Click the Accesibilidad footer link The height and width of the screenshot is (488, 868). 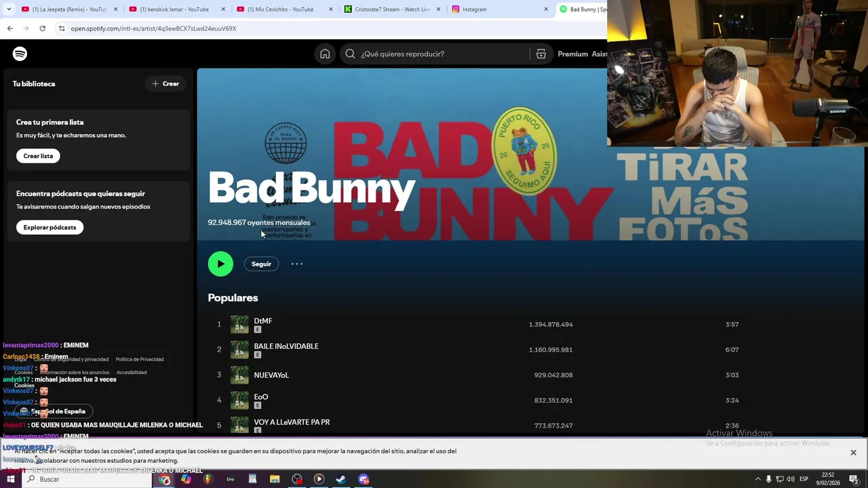[x=132, y=372]
